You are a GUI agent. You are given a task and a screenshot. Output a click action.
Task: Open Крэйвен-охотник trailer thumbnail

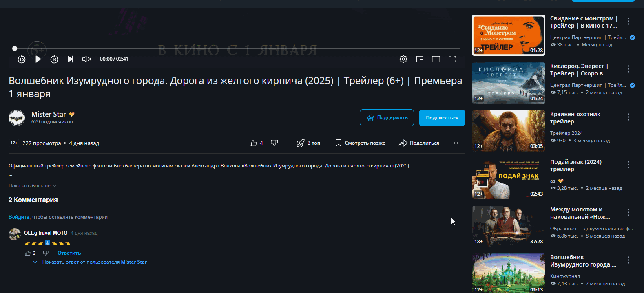click(x=509, y=131)
